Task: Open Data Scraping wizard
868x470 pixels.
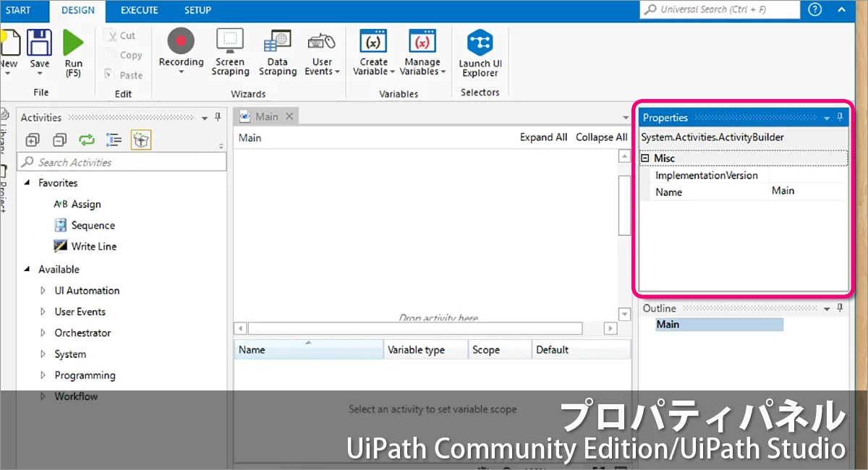Action: (x=278, y=52)
